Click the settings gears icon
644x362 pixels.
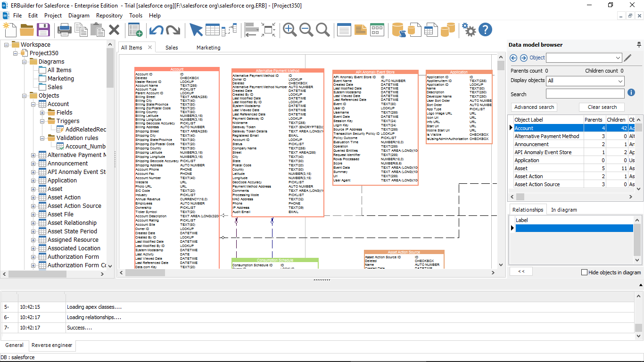click(469, 30)
